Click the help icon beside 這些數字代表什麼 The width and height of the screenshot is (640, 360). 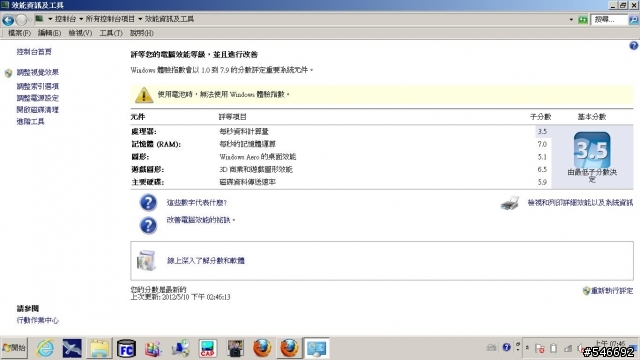click(x=148, y=202)
